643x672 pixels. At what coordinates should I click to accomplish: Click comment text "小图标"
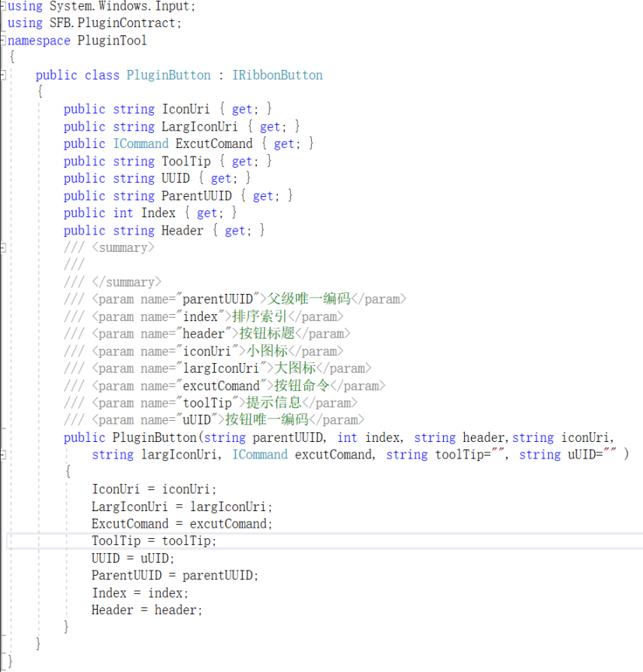pyautogui.click(x=267, y=351)
